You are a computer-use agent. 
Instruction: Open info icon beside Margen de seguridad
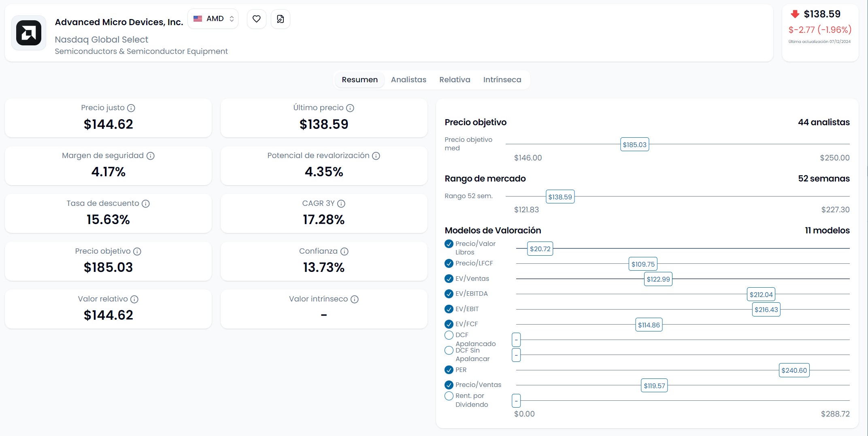click(x=151, y=156)
